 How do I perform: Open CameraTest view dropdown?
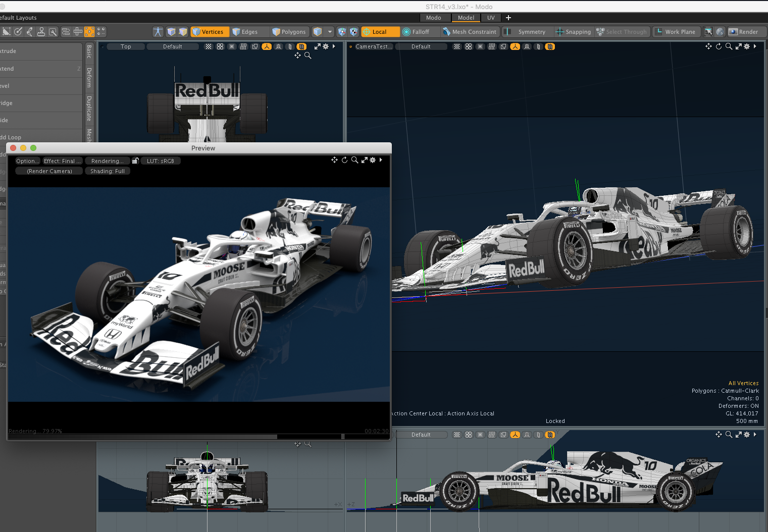pyautogui.click(x=374, y=46)
